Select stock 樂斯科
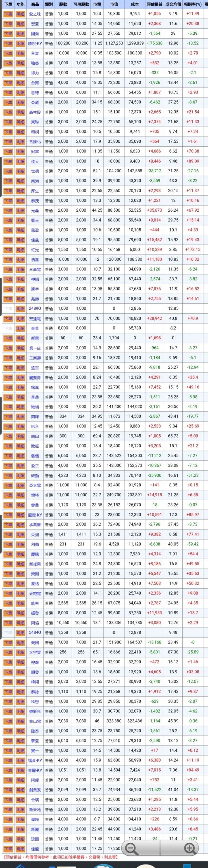 tap(35, 711)
